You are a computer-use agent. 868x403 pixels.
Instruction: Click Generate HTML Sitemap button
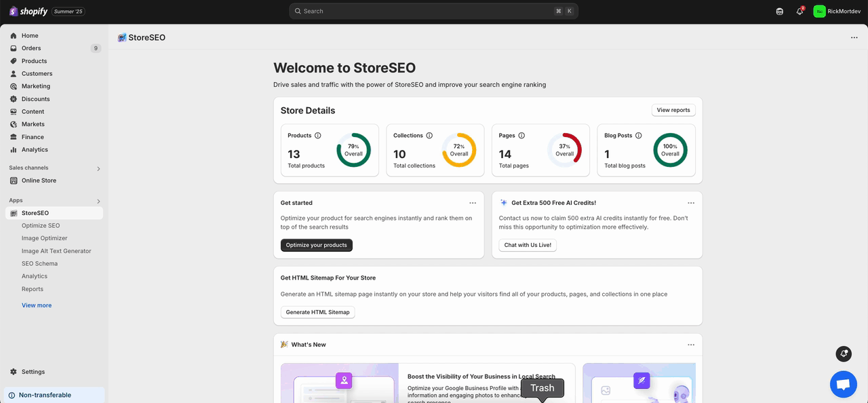coord(318,312)
